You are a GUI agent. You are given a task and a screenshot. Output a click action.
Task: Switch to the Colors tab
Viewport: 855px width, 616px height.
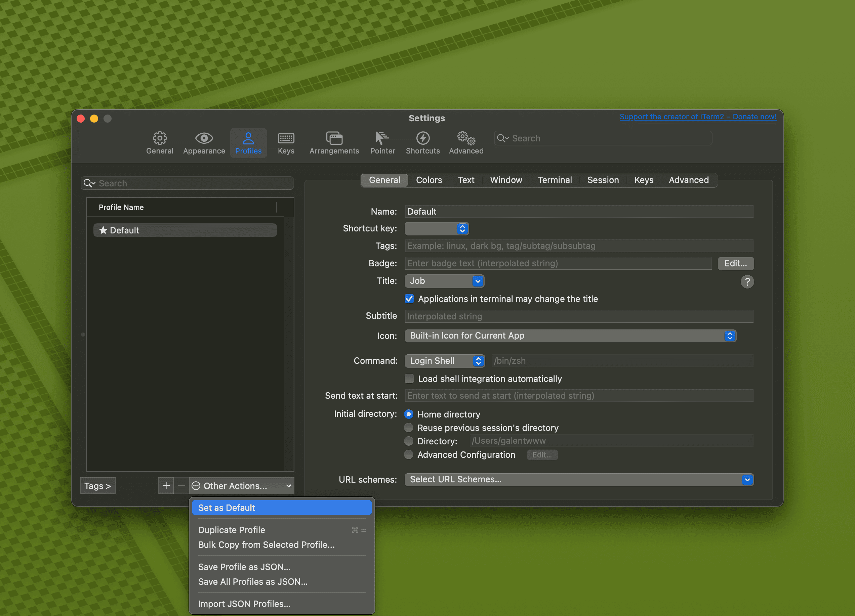[x=429, y=180]
